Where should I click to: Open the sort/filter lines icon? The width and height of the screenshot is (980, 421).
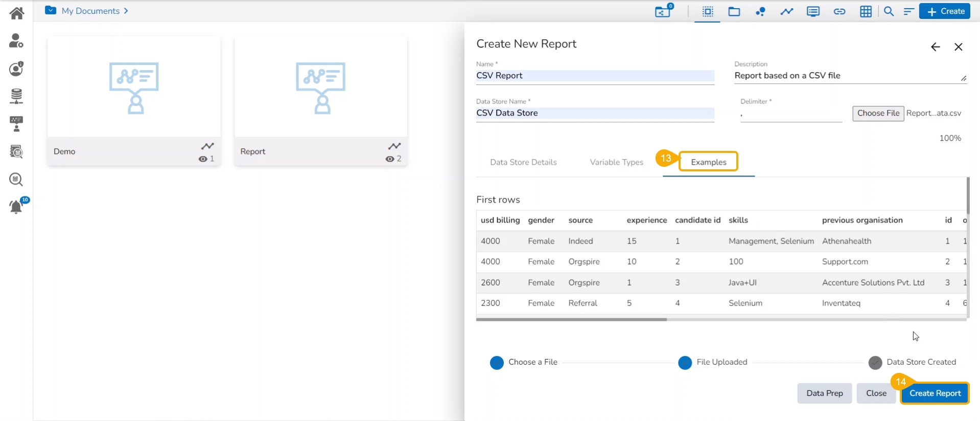point(908,11)
